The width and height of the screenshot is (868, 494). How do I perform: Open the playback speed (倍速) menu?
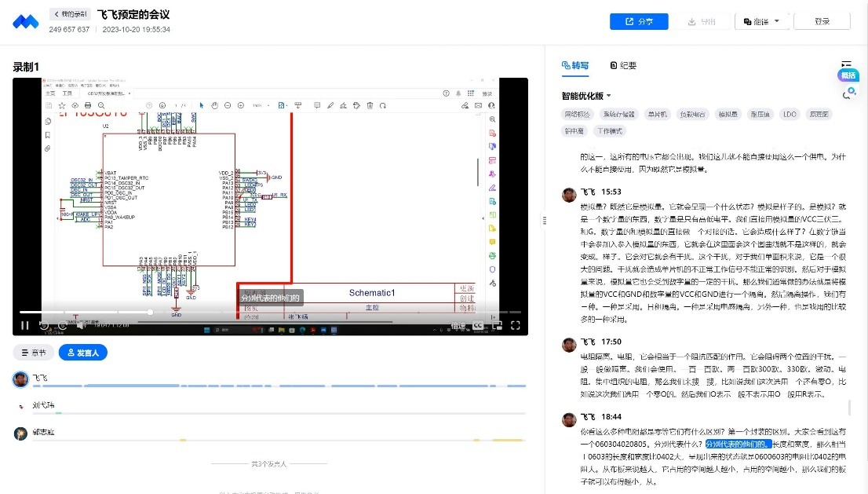(458, 325)
